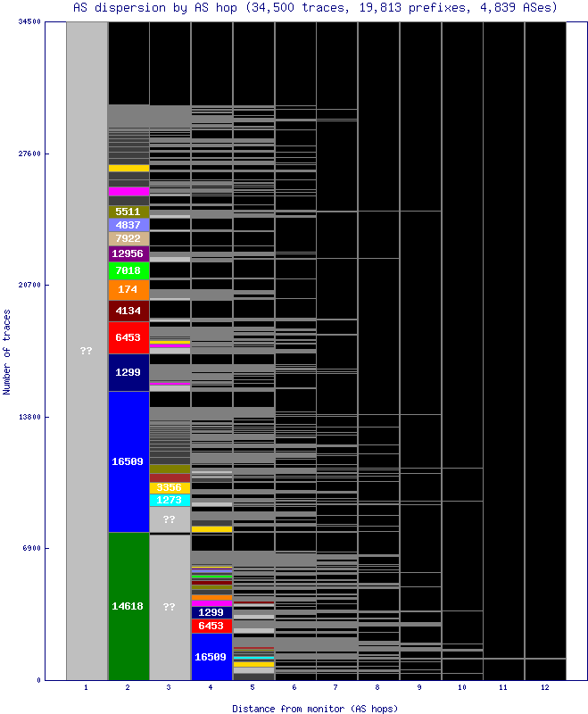Click the olive 5511 block
This screenshot has width=588, height=714.
(x=128, y=212)
